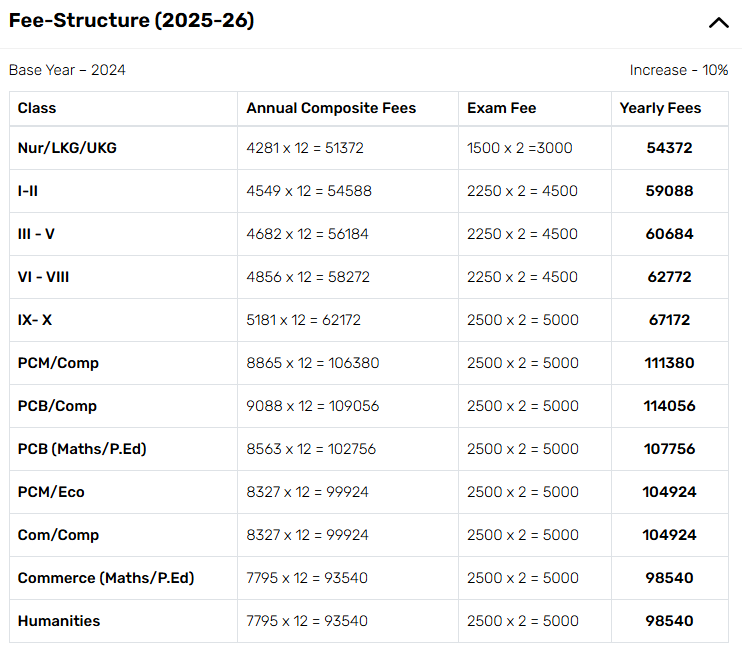Select the Commerce (Maths/P.Ed) row label
Image resolution: width=742 pixels, height=657 pixels.
click(x=106, y=578)
